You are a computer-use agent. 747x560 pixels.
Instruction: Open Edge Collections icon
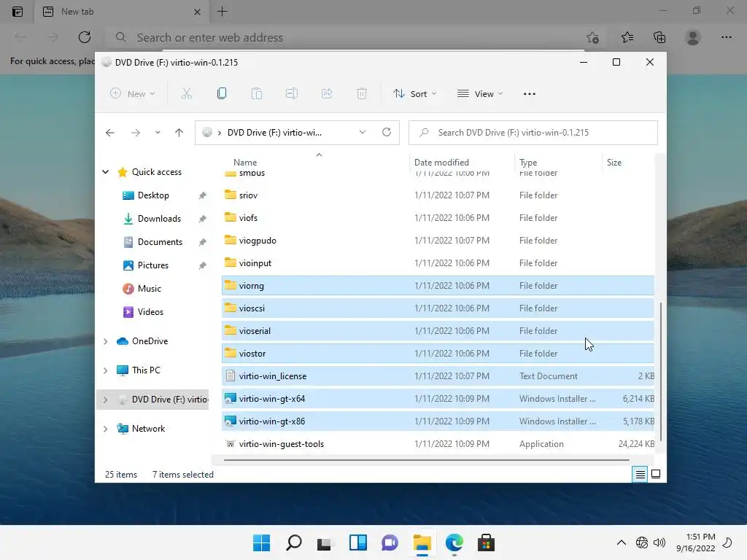[x=659, y=37]
